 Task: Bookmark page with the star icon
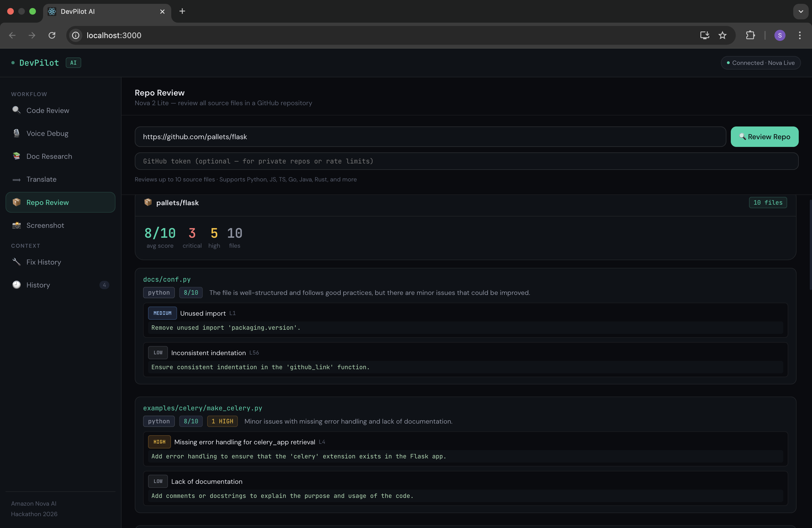[x=722, y=35]
